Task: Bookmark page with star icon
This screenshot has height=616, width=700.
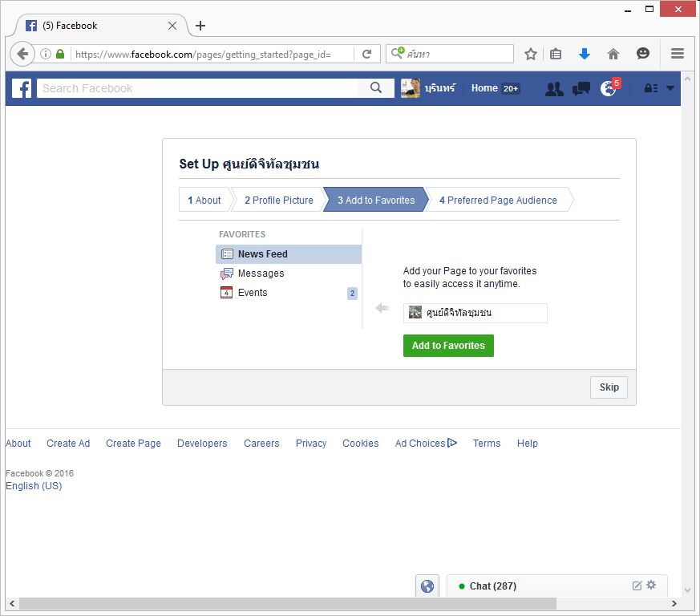Action: [531, 54]
